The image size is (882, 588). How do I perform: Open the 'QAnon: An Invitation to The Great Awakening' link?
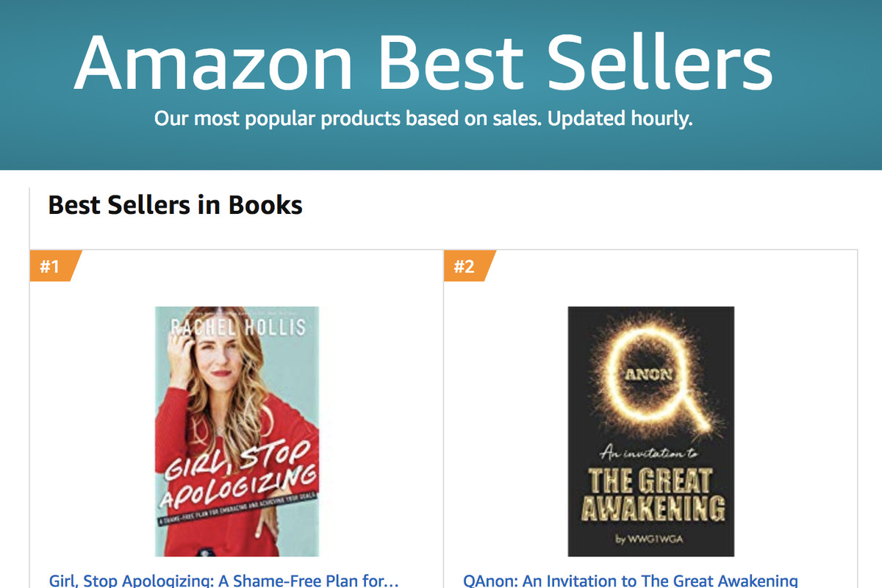coord(630,581)
